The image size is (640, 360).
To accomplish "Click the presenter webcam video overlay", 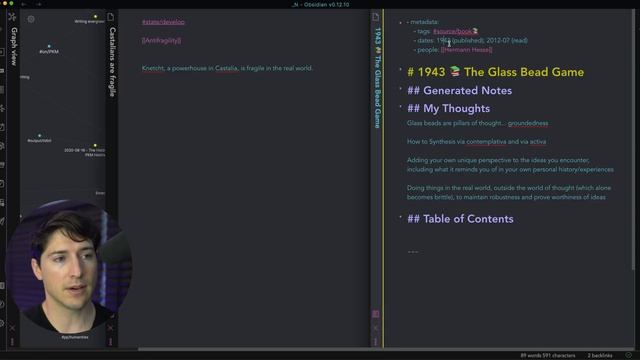I will [x=68, y=266].
